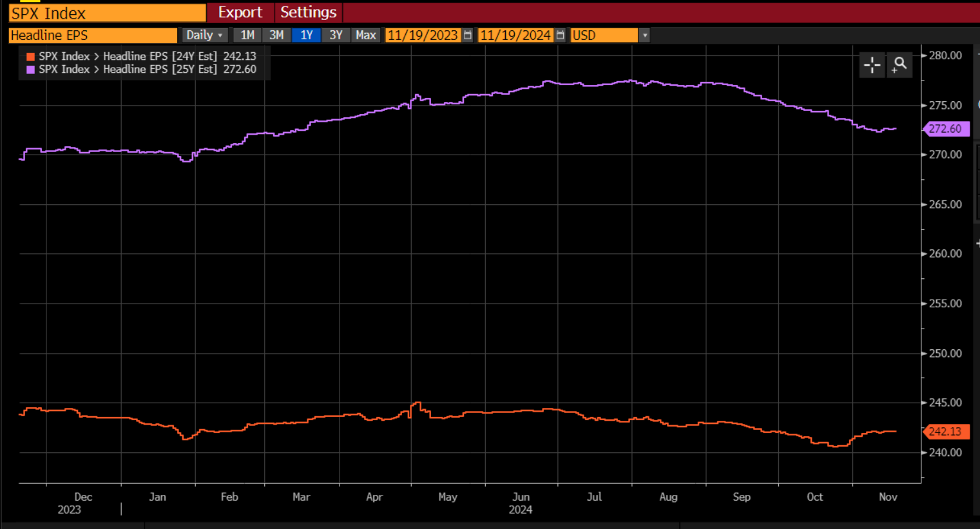The height and width of the screenshot is (529, 980).
Task: Select the 1M time range
Action: click(247, 35)
